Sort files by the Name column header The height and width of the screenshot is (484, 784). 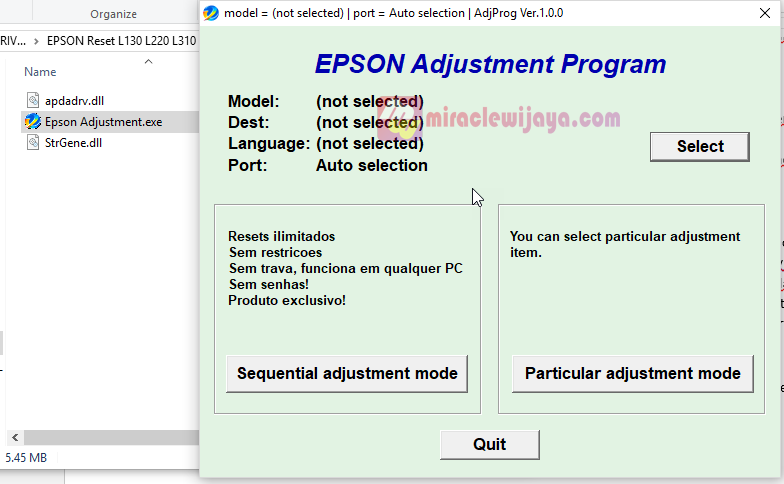click(40, 72)
